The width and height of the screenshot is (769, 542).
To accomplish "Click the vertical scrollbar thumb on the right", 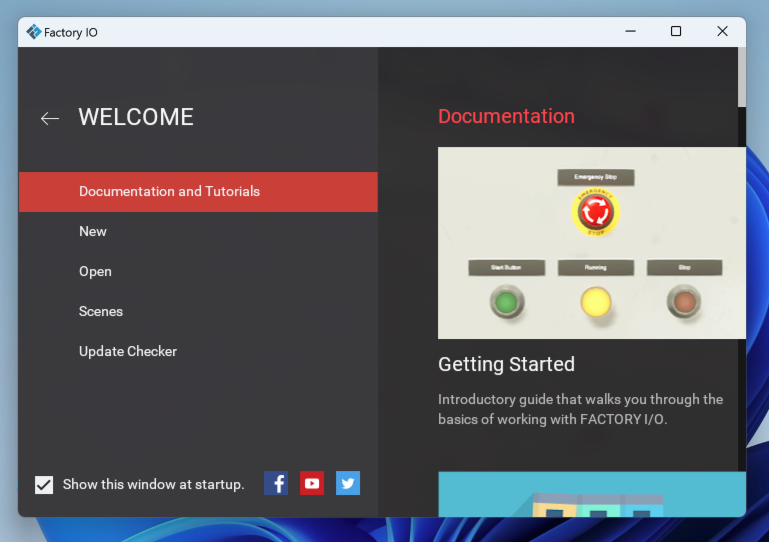I will point(742,77).
